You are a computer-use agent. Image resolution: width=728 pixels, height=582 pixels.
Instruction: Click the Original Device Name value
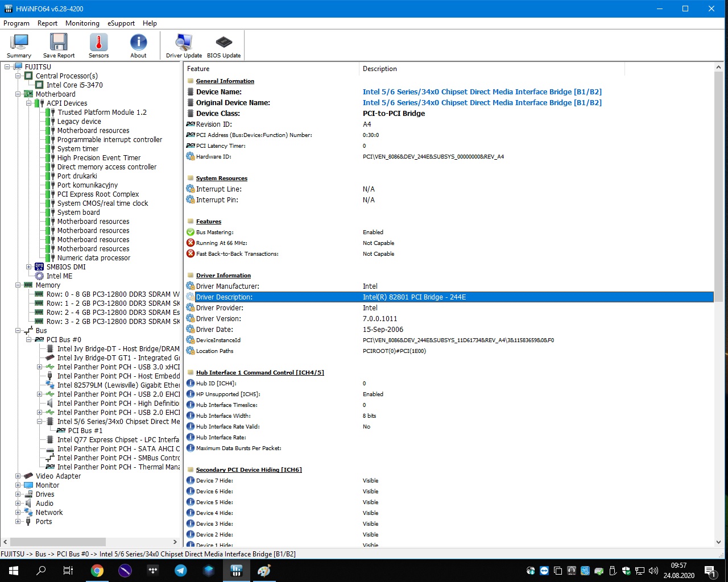482,103
